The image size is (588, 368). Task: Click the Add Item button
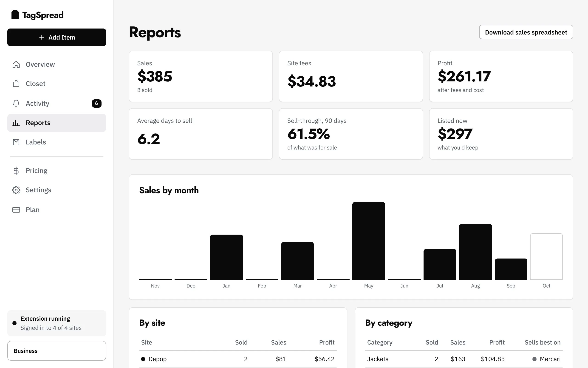[57, 37]
